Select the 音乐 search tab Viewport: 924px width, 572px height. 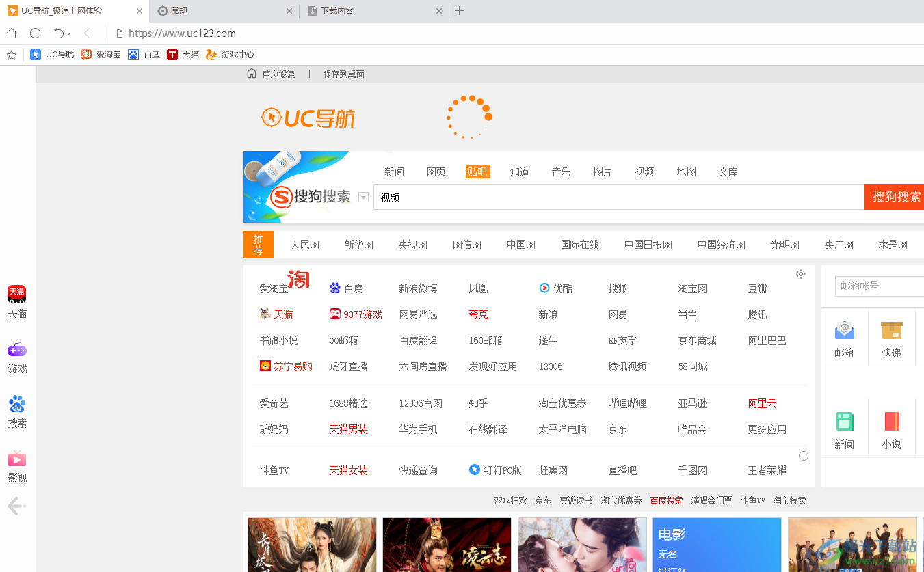[561, 172]
